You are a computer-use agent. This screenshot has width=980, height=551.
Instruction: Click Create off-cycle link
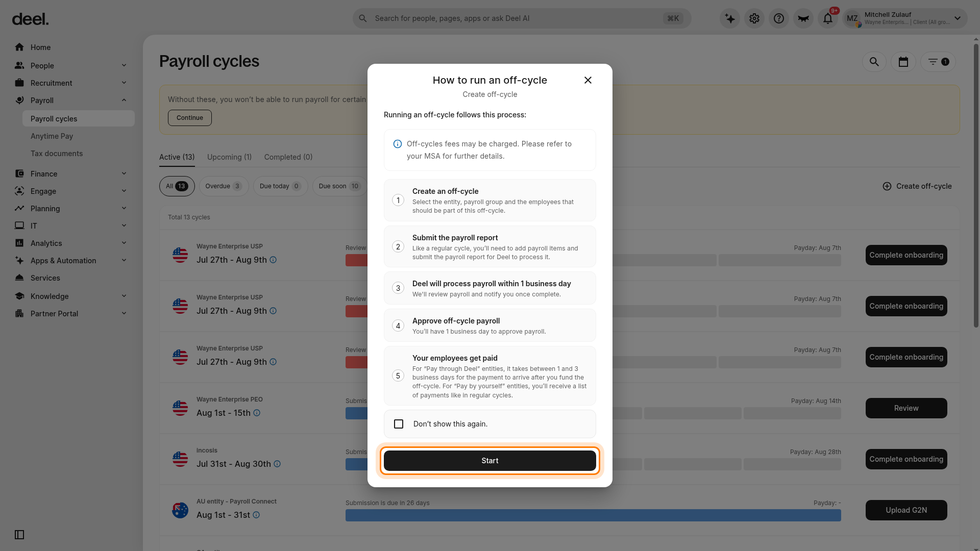[x=917, y=186]
